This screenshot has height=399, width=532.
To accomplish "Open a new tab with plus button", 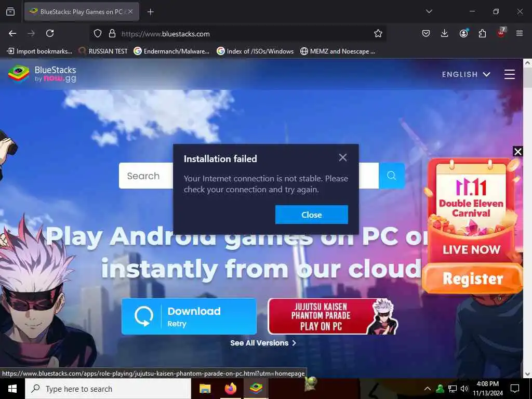I will coord(150,12).
